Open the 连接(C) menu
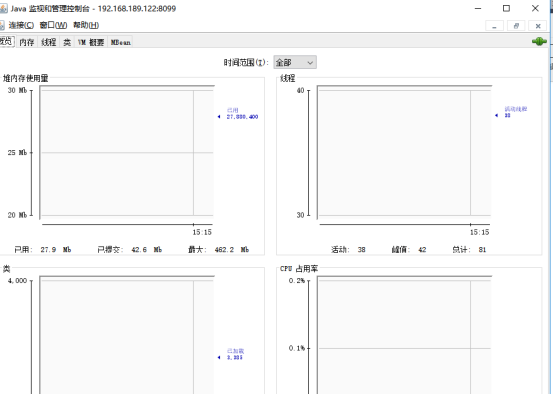Screen dimensions: 554x395 [21, 25]
